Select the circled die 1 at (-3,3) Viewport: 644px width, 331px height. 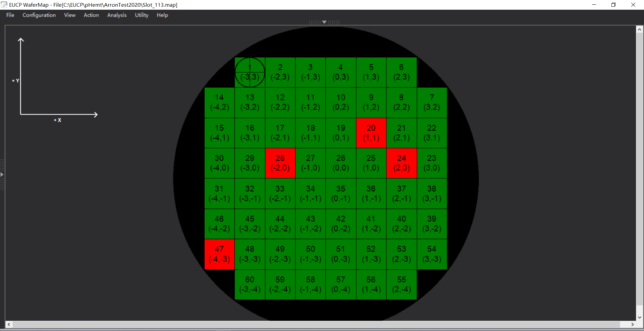(x=250, y=72)
